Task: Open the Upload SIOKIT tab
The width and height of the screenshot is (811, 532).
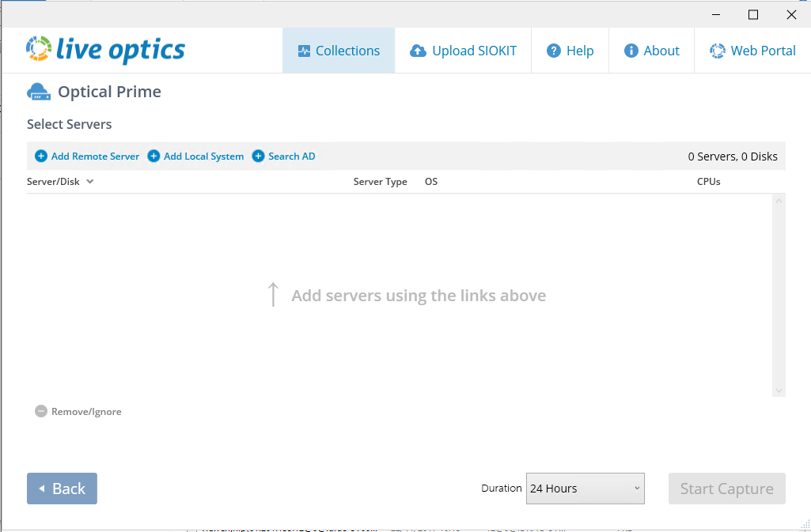Action: click(x=463, y=51)
